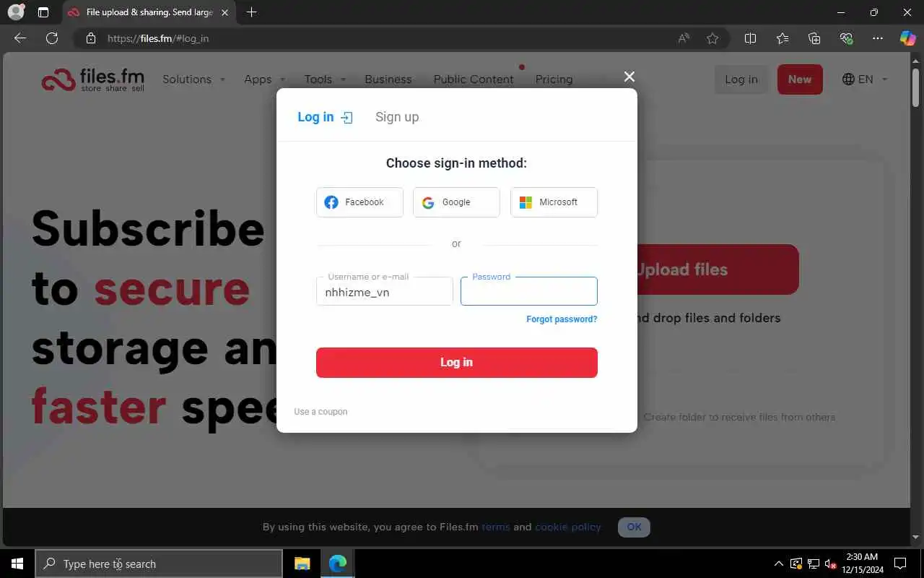Open the notification center icon
The width and height of the screenshot is (924, 578).
coord(900,564)
